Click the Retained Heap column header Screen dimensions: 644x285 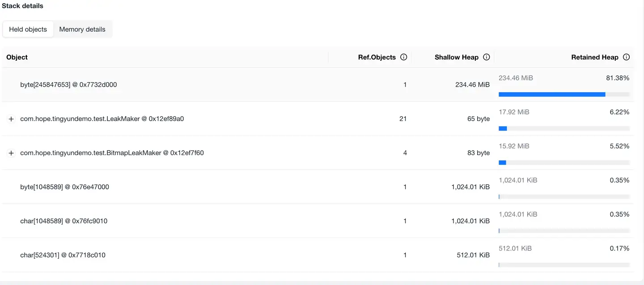(594, 57)
